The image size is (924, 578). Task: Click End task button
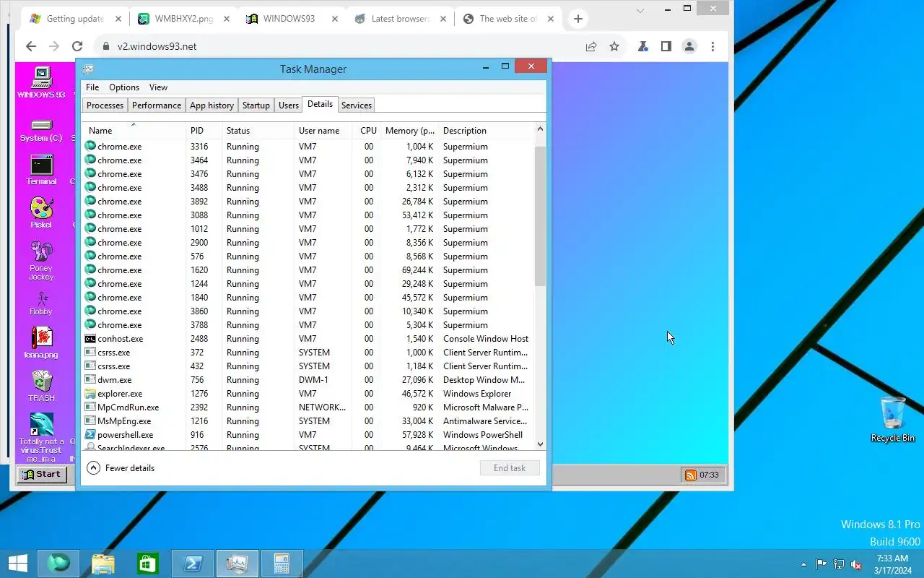(510, 468)
